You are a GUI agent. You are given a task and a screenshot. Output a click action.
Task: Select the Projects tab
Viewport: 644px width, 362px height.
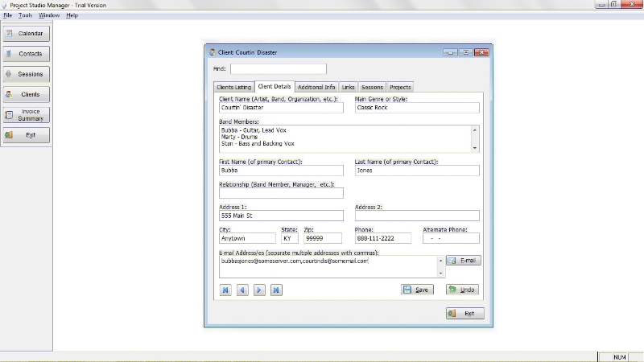tap(400, 87)
